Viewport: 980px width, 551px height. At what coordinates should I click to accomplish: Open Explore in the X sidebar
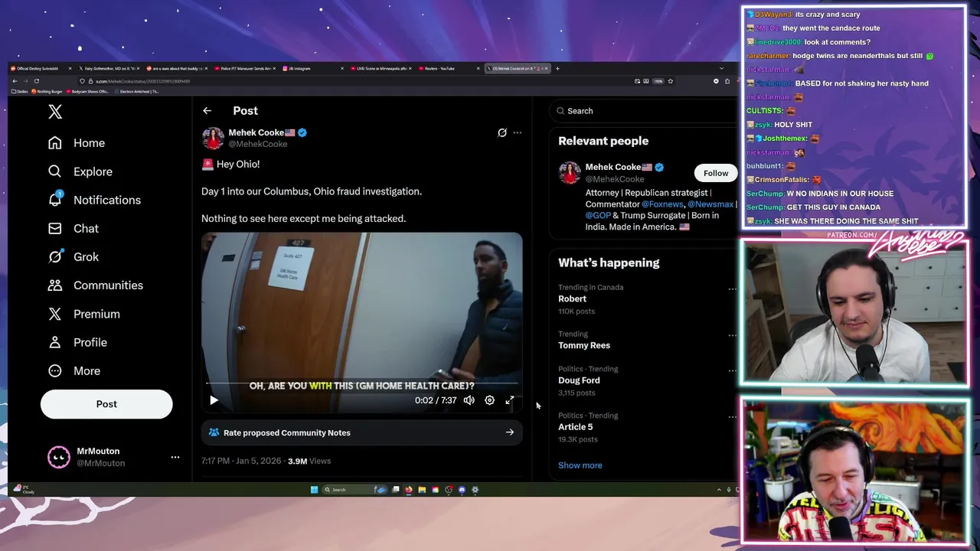[x=80, y=171]
